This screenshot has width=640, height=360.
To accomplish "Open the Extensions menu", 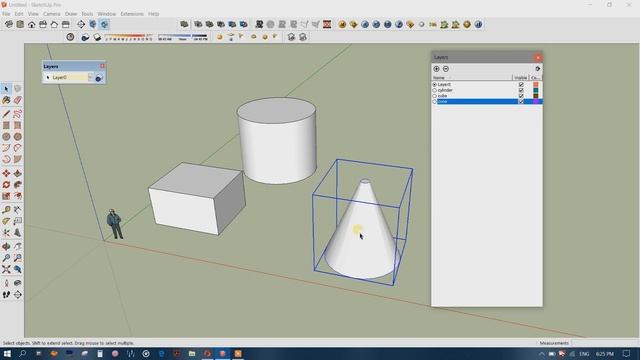I will tap(132, 14).
